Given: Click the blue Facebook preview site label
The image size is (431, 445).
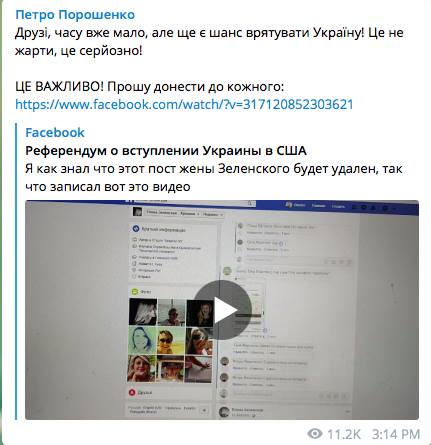Looking at the screenshot, I should pyautogui.click(x=55, y=132).
